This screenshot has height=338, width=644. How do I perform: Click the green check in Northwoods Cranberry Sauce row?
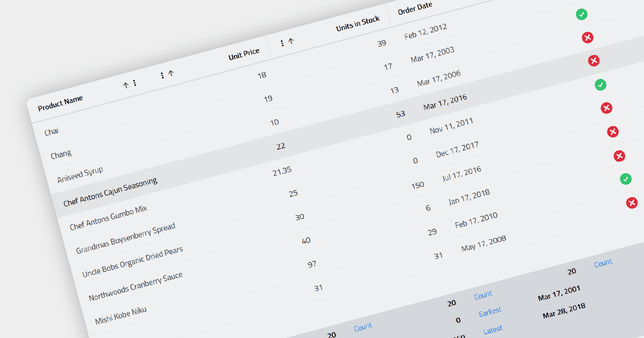point(626,179)
